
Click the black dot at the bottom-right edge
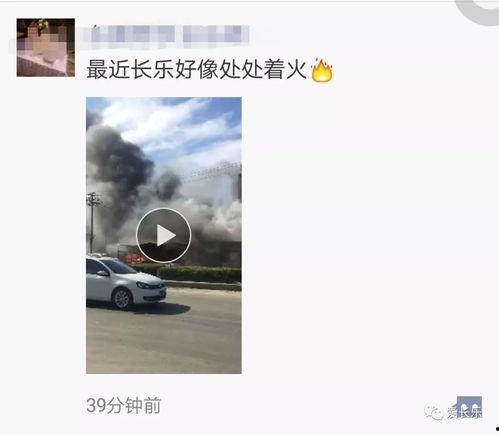(497, 429)
